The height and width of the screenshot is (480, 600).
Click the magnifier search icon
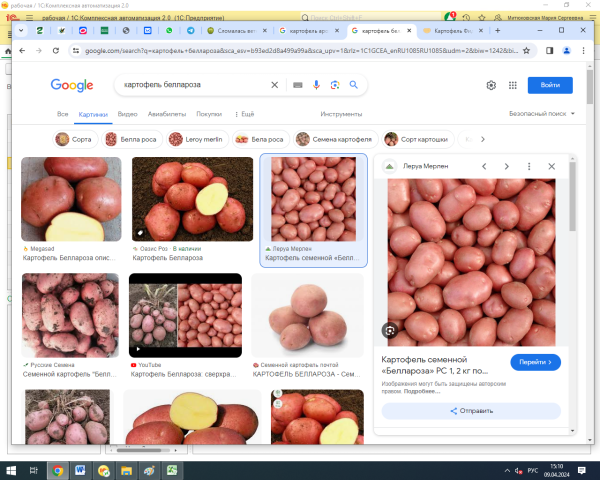354,86
